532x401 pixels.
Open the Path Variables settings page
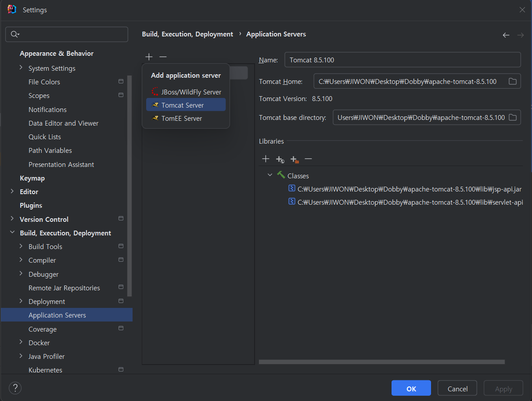click(x=50, y=150)
